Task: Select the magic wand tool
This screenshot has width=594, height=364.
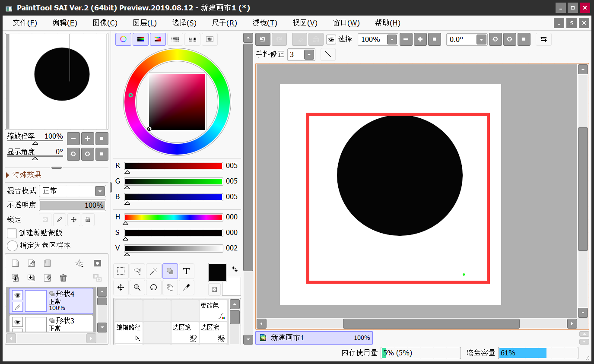Action: coord(153,271)
